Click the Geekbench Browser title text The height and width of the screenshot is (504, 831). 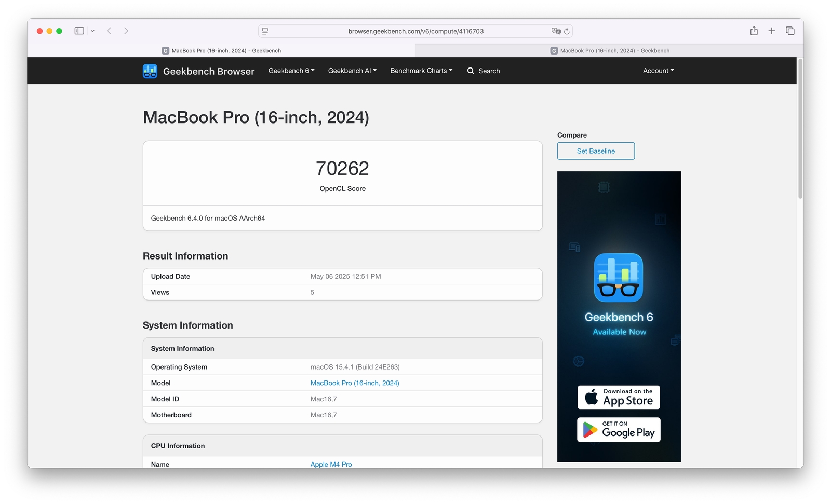point(209,71)
